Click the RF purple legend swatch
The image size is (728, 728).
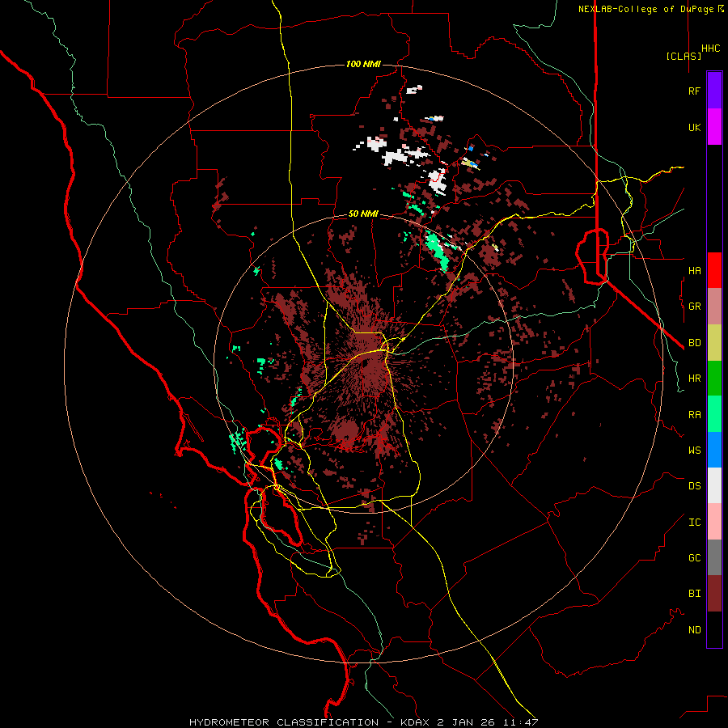[x=714, y=90]
